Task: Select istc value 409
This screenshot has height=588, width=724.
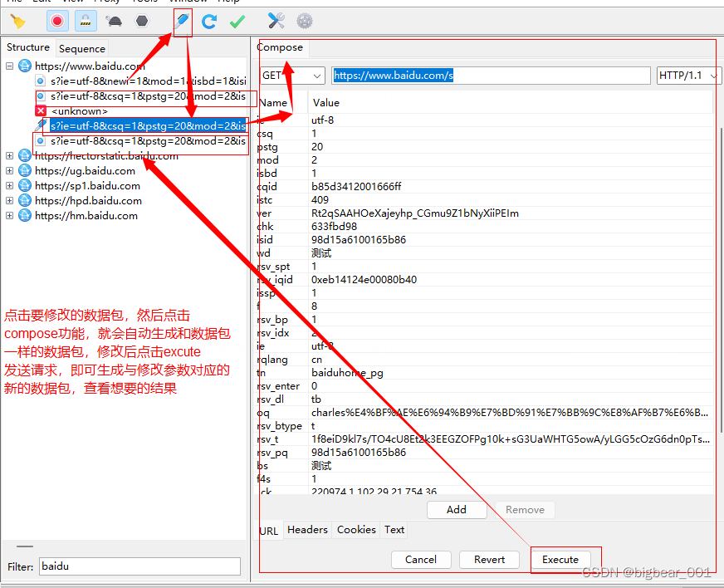Action: click(x=320, y=200)
